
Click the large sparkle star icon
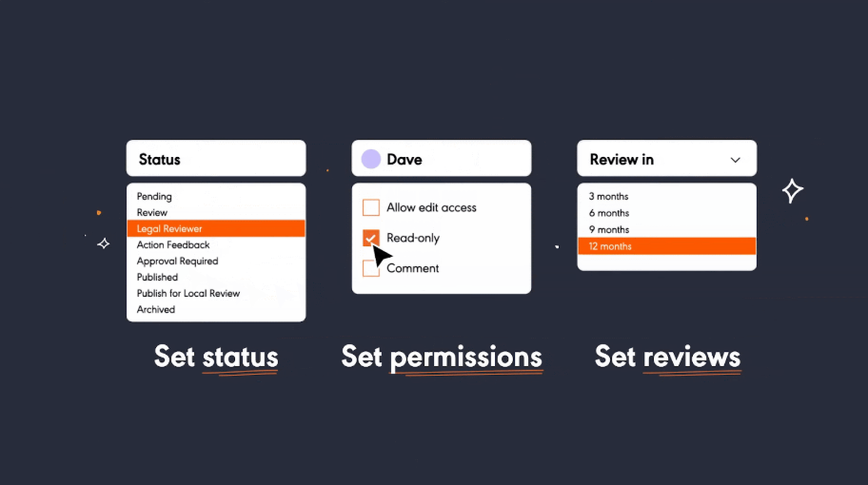tap(792, 191)
